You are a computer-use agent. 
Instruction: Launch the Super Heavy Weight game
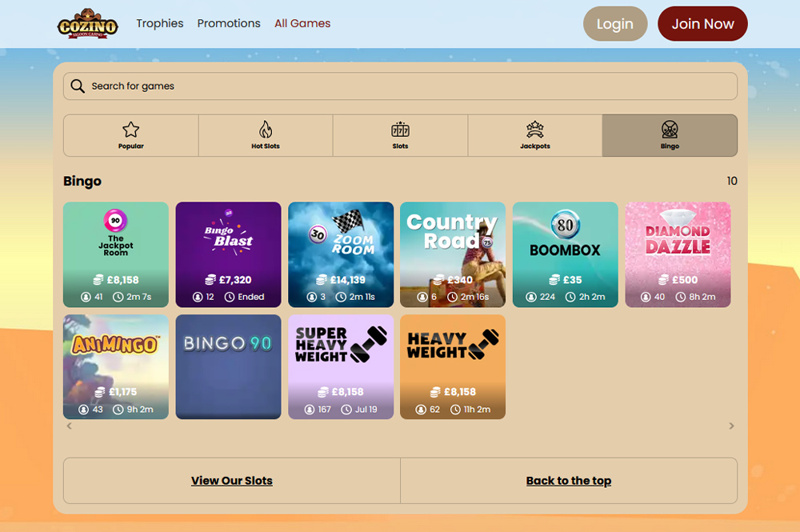click(x=341, y=366)
